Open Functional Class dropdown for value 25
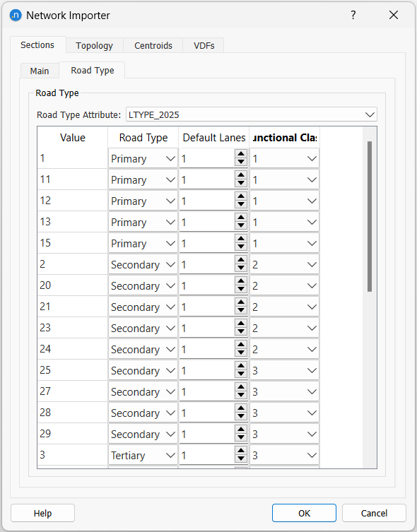The height and width of the screenshot is (532, 417). pyautogui.click(x=284, y=370)
